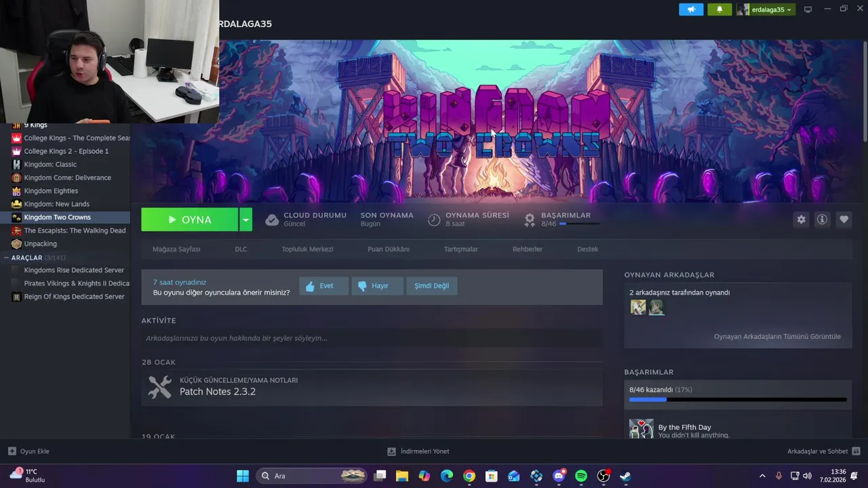Select Reign Of Kings Dedicated Server
The width and height of the screenshot is (868, 488).
tap(65, 297)
